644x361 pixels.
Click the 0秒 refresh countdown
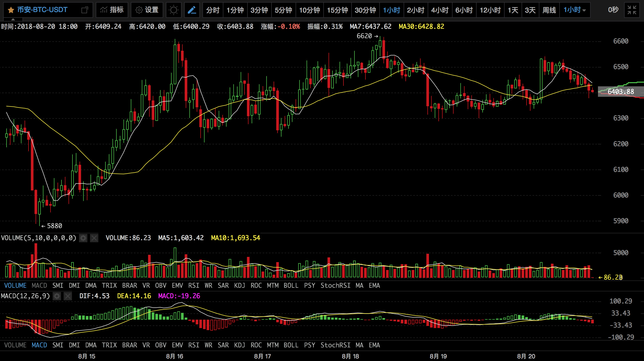point(613,10)
